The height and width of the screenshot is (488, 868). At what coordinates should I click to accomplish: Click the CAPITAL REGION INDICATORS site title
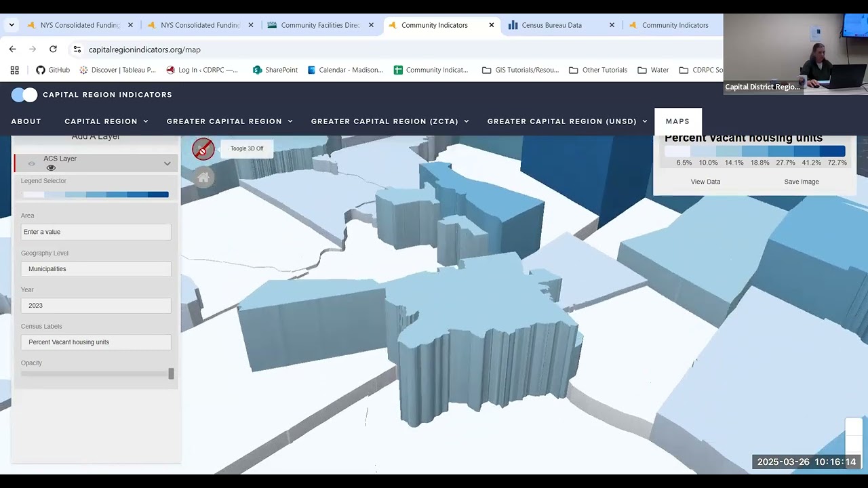(107, 95)
